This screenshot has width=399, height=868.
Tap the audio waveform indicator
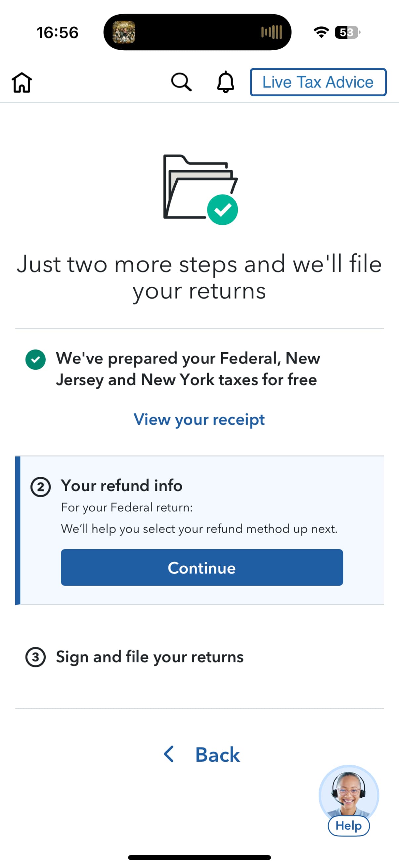coord(271,32)
